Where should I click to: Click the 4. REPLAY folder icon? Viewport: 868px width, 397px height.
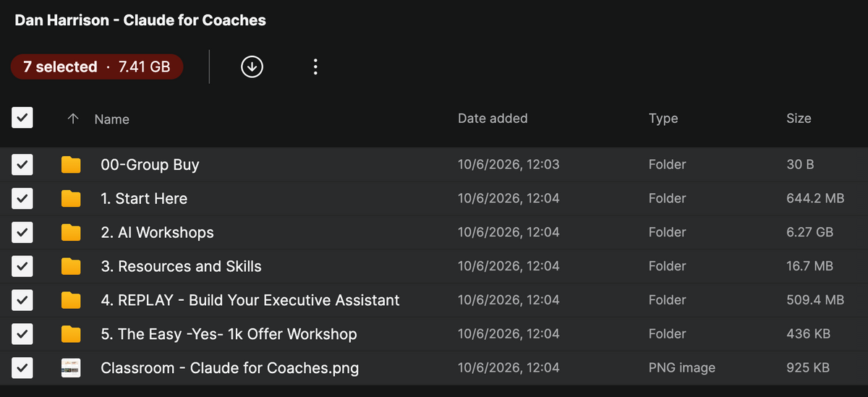tap(71, 300)
